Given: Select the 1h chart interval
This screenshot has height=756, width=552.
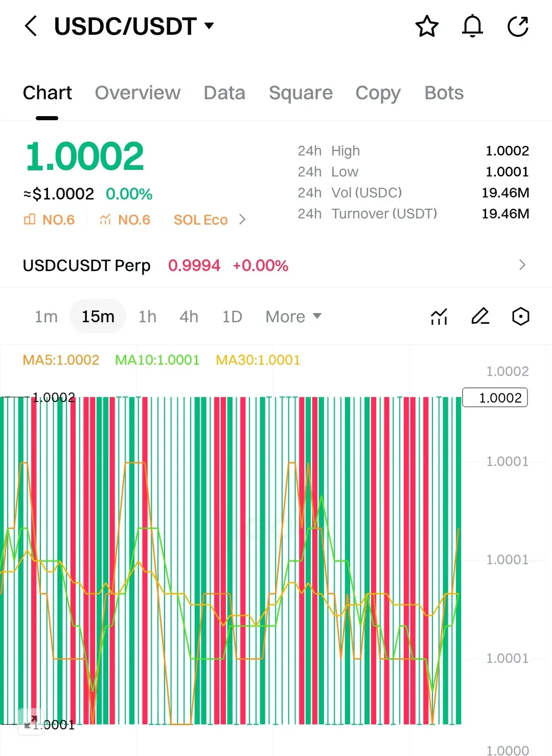Looking at the screenshot, I should click(147, 317).
